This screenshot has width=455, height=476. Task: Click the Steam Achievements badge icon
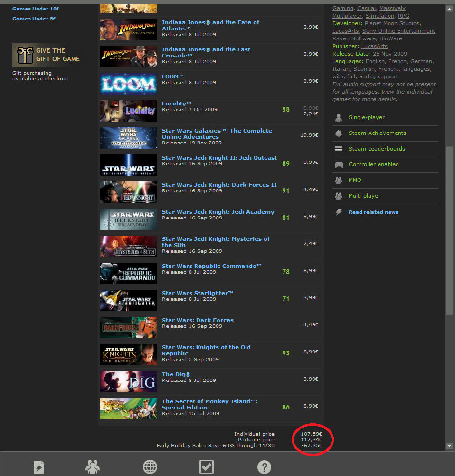tap(339, 133)
